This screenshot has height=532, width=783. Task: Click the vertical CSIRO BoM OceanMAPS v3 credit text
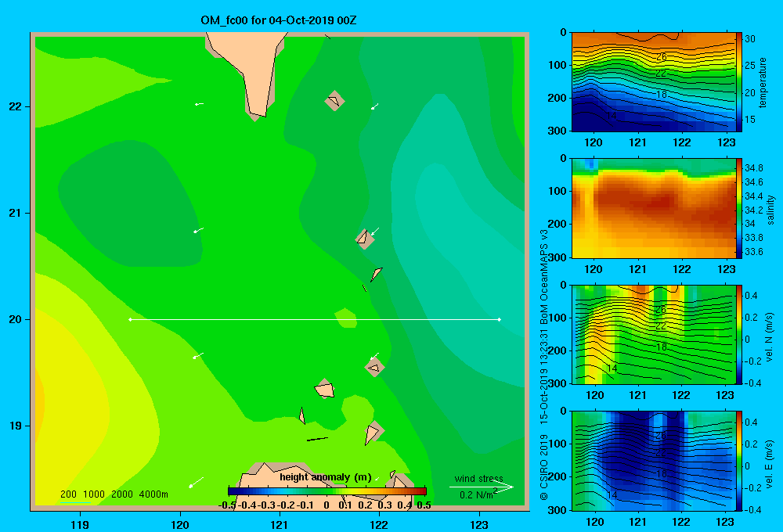(x=544, y=365)
